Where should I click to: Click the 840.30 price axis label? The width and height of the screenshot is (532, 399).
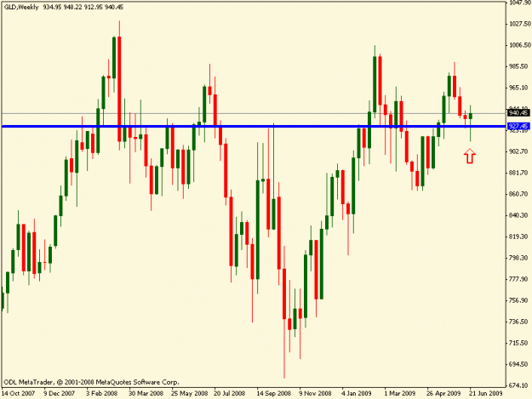coord(520,215)
